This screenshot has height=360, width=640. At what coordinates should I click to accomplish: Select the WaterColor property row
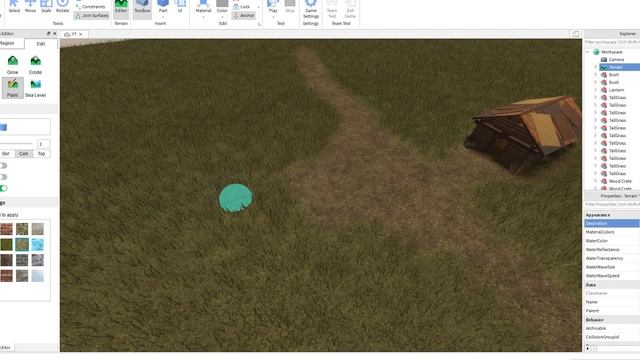[x=612, y=241]
